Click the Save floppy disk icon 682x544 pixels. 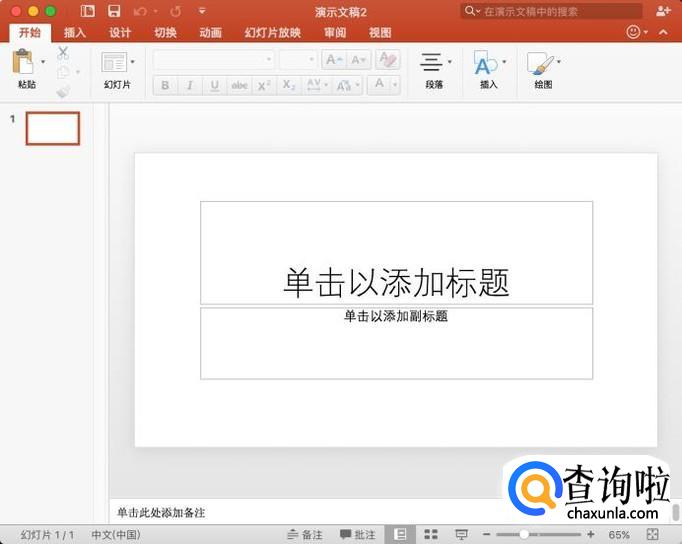pos(114,11)
